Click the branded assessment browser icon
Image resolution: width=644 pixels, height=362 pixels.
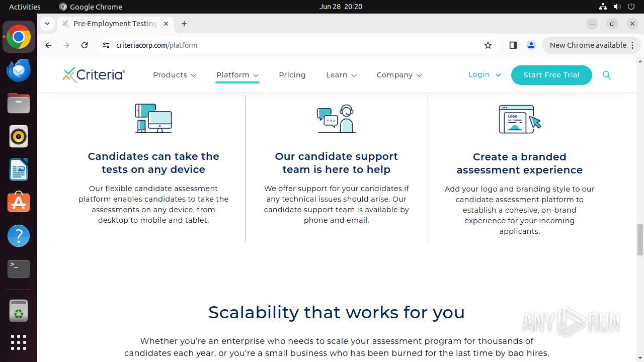pos(520,119)
